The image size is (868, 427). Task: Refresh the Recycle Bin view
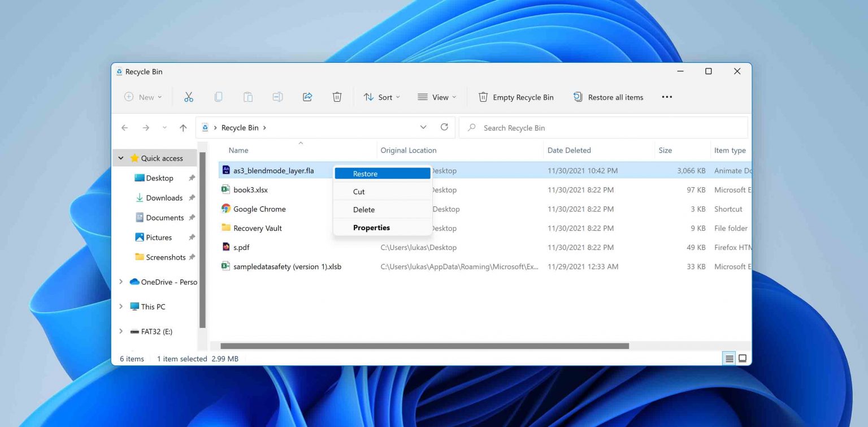coord(444,127)
